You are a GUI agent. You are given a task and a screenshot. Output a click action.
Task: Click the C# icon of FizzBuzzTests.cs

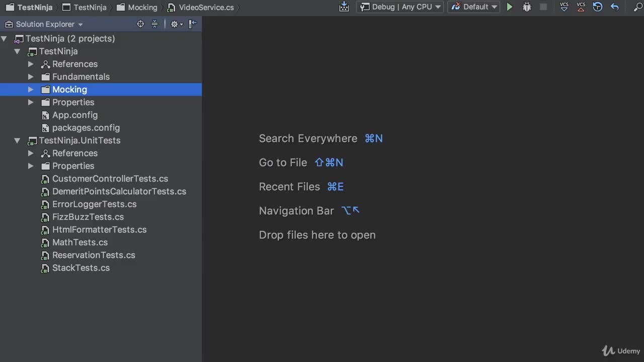pyautogui.click(x=45, y=217)
